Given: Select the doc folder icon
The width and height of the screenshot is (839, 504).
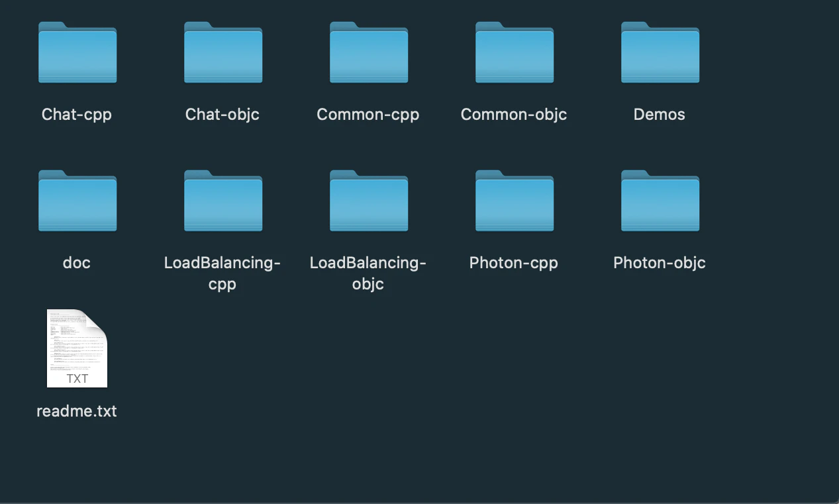Looking at the screenshot, I should (77, 201).
